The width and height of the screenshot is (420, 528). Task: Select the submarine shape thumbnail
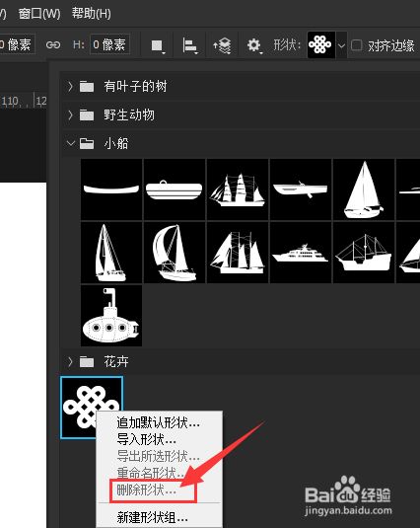point(111,315)
